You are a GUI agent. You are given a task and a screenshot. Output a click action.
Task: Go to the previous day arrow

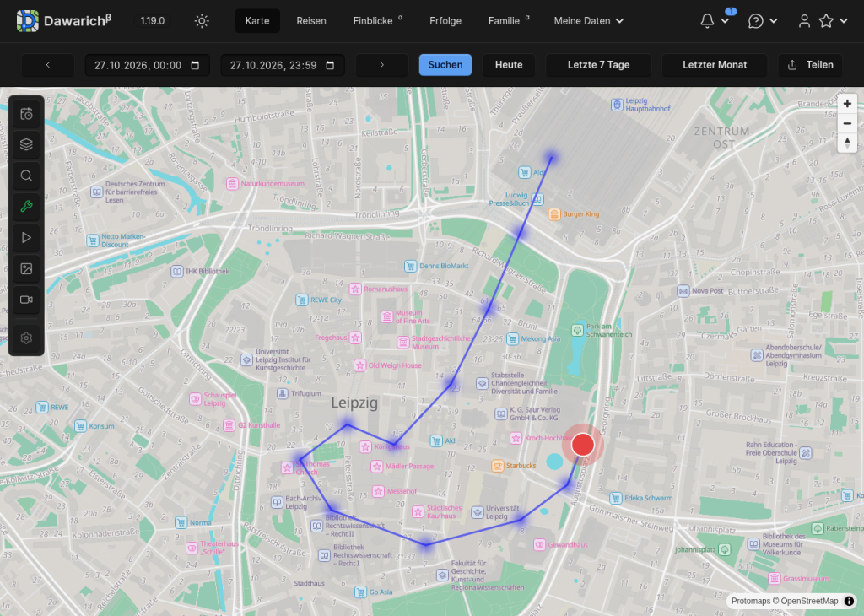tap(48, 65)
